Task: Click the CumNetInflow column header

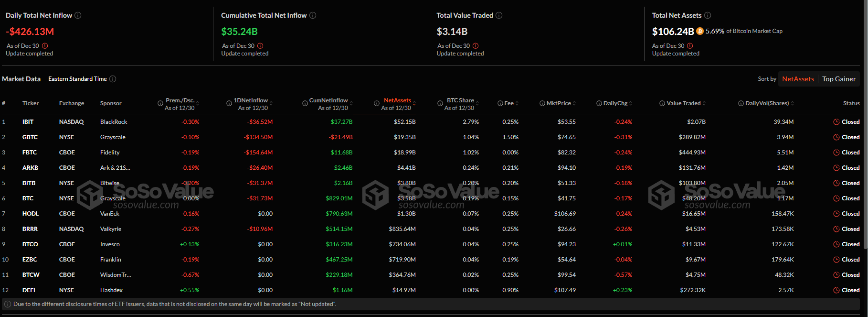Action: tap(328, 100)
